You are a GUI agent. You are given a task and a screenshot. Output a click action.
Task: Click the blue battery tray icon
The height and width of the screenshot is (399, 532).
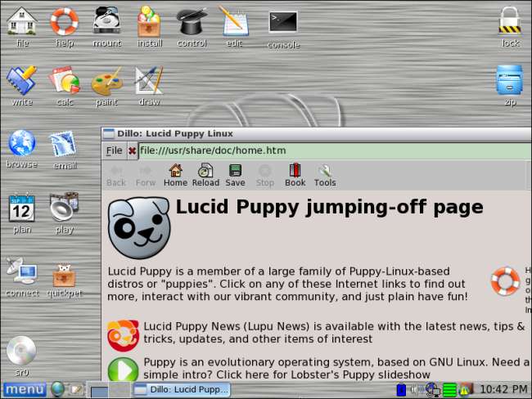tap(401, 389)
